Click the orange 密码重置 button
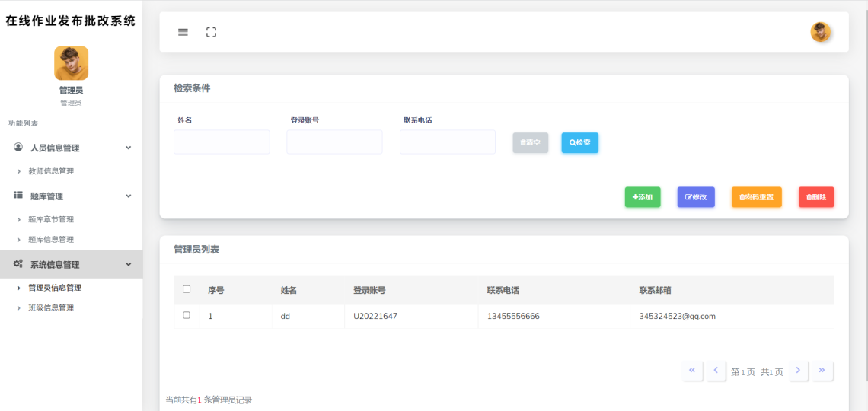Image resolution: width=868 pixels, height=411 pixels. pos(757,197)
